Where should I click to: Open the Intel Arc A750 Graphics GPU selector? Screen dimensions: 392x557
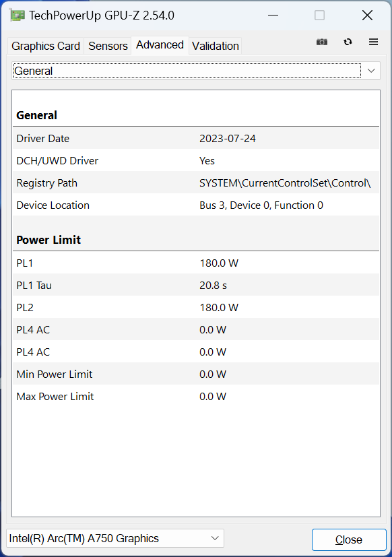[115, 538]
